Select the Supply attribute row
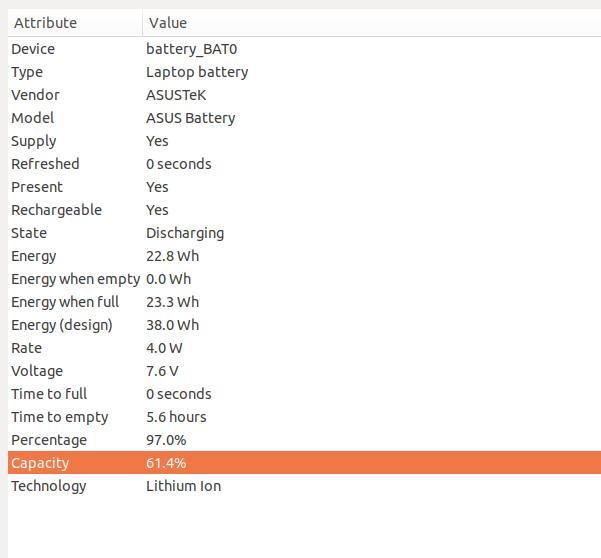 coord(304,141)
